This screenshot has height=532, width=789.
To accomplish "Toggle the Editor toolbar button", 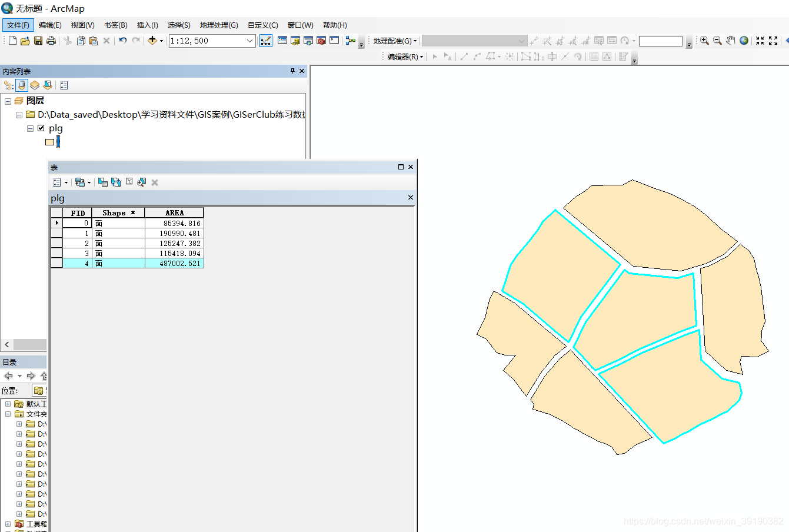I will [x=266, y=41].
